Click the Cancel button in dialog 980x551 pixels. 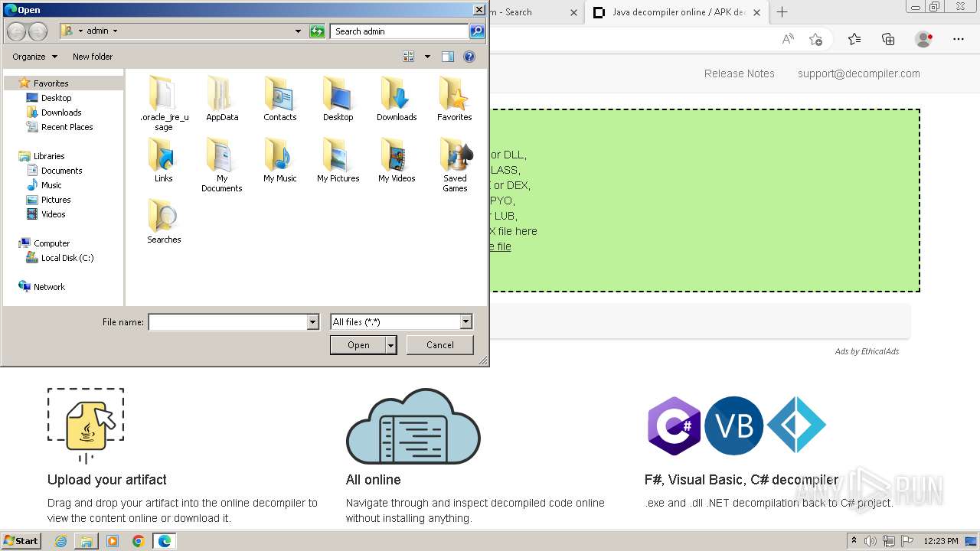440,345
